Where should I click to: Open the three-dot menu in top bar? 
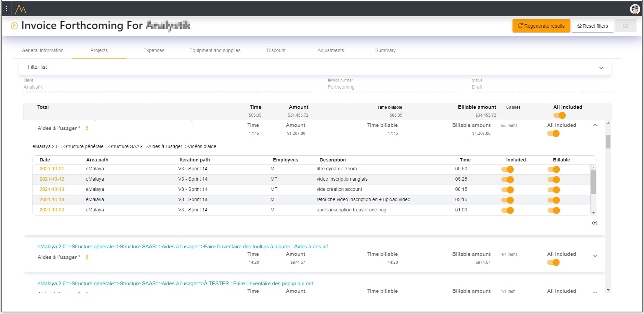tap(6, 9)
